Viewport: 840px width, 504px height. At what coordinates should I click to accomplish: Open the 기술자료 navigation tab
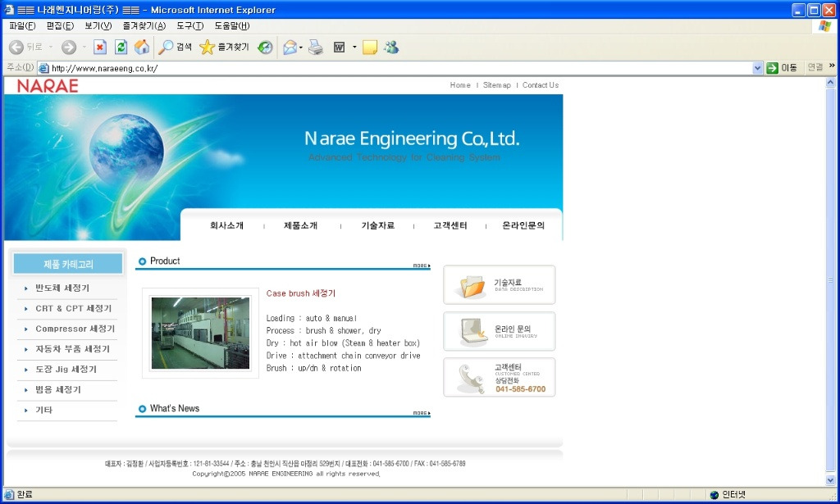(377, 226)
